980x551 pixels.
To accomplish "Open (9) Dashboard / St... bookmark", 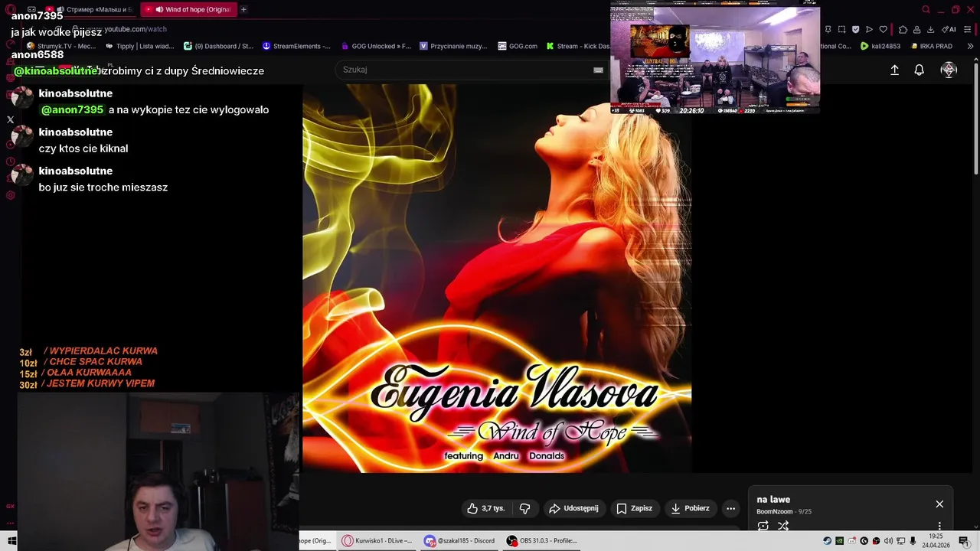I will click(x=218, y=46).
